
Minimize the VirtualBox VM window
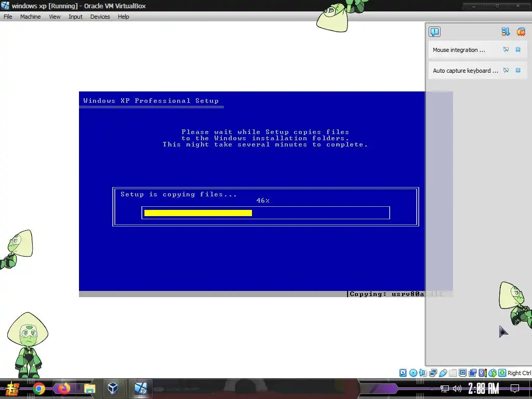474,6
